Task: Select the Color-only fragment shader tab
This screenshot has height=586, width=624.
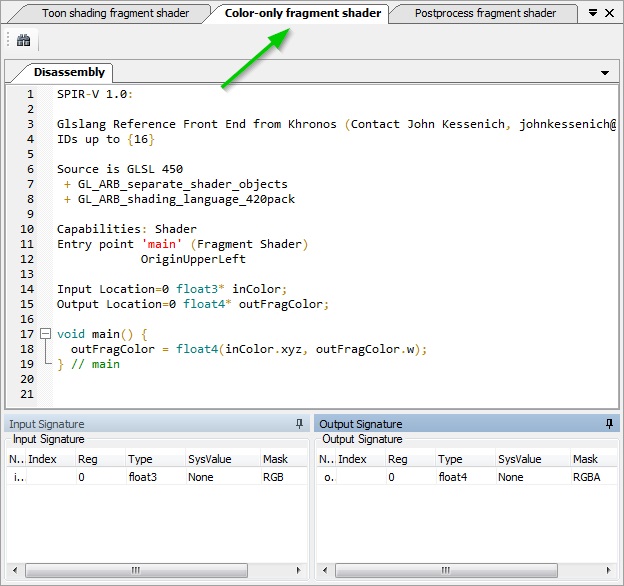Action: 302,13
